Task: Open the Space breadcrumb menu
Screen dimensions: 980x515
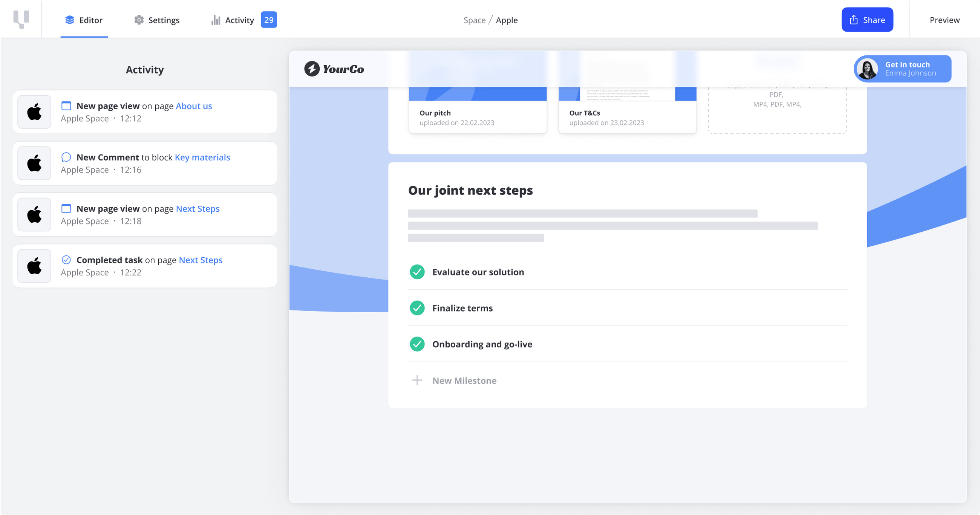Action: pyautogui.click(x=475, y=20)
